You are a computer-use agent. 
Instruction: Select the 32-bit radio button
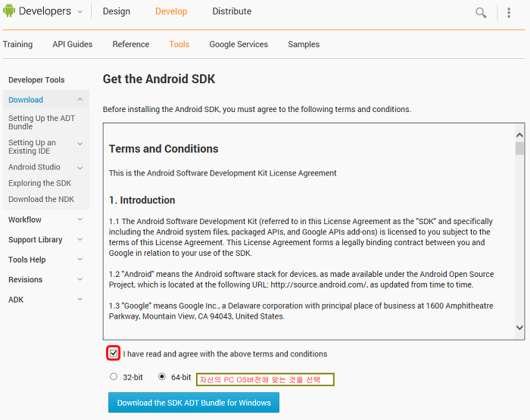114,376
